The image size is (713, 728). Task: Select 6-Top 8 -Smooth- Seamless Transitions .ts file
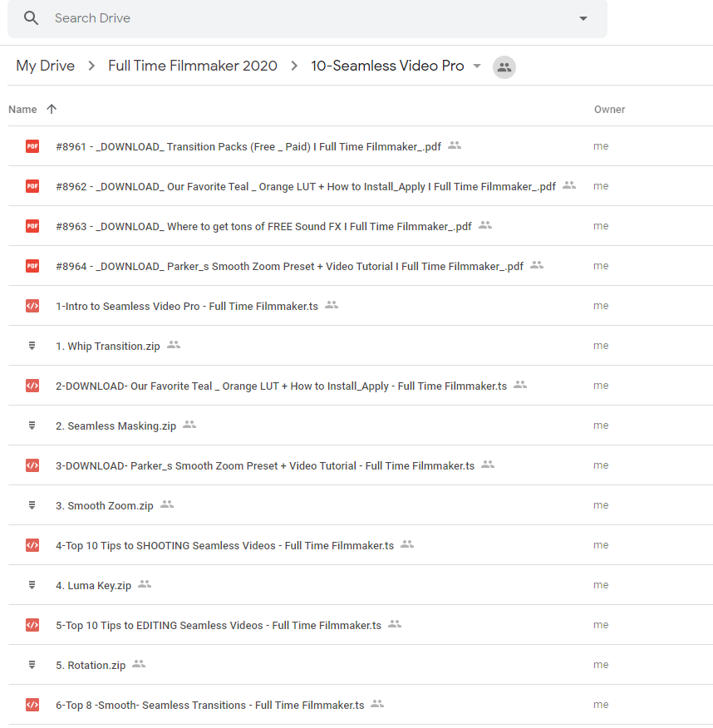click(x=209, y=706)
